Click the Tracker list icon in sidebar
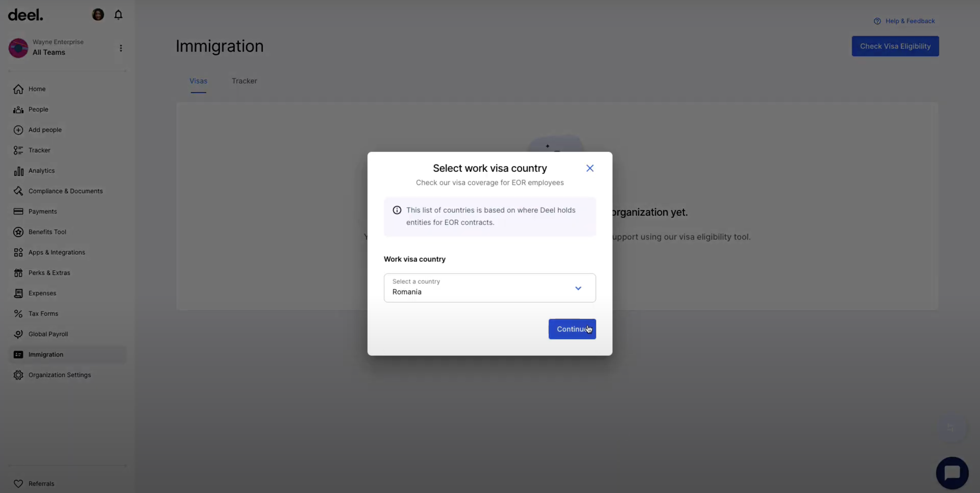This screenshot has height=493, width=980. (x=18, y=150)
